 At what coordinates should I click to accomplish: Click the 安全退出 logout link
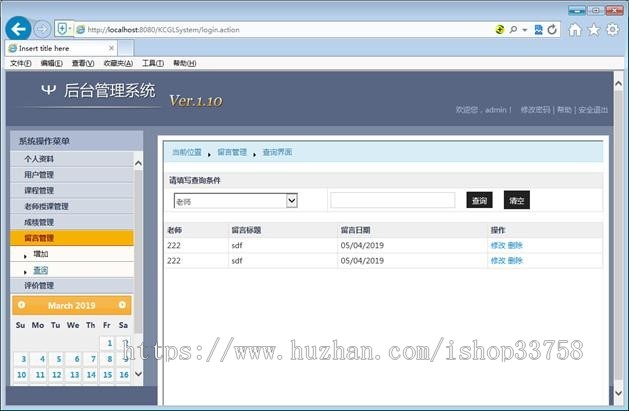[593, 109]
